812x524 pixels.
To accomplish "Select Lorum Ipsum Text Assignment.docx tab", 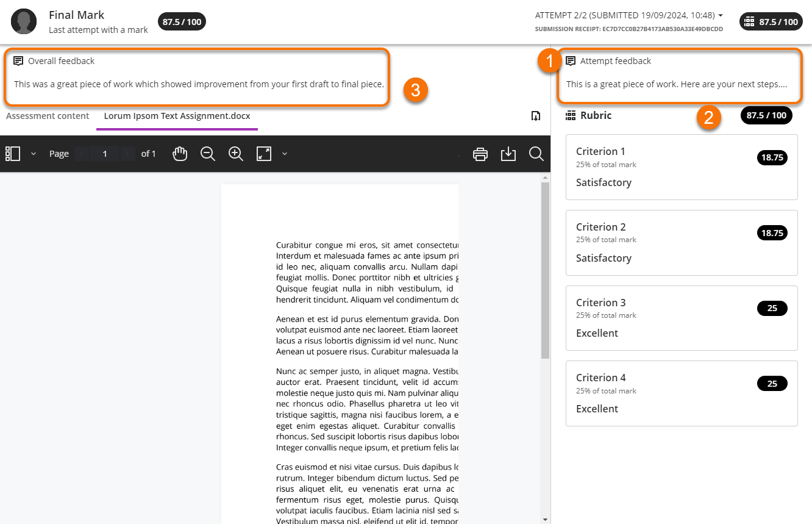I will click(177, 116).
